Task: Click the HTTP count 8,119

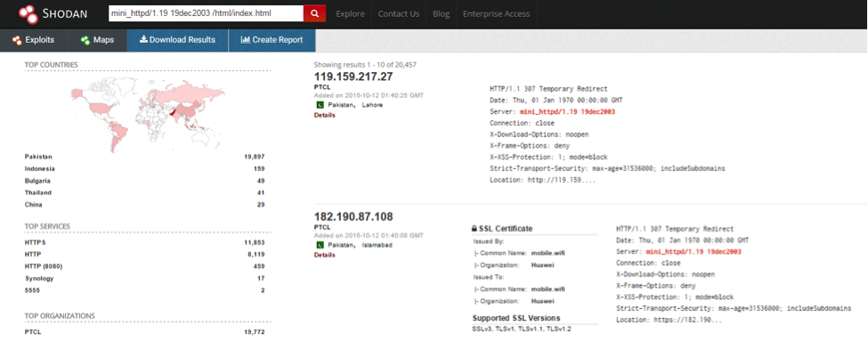Action: (256, 255)
